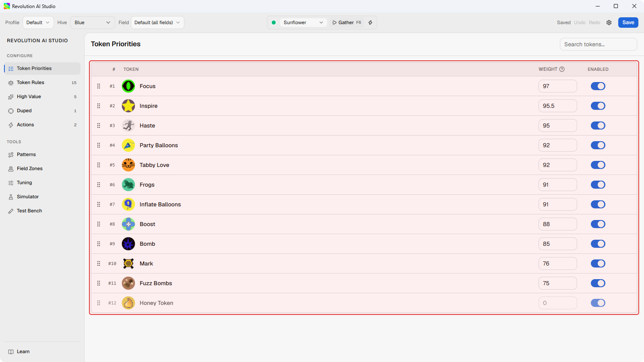This screenshot has height=362, width=644.
Task: Click the Undo button
Action: coord(580,23)
